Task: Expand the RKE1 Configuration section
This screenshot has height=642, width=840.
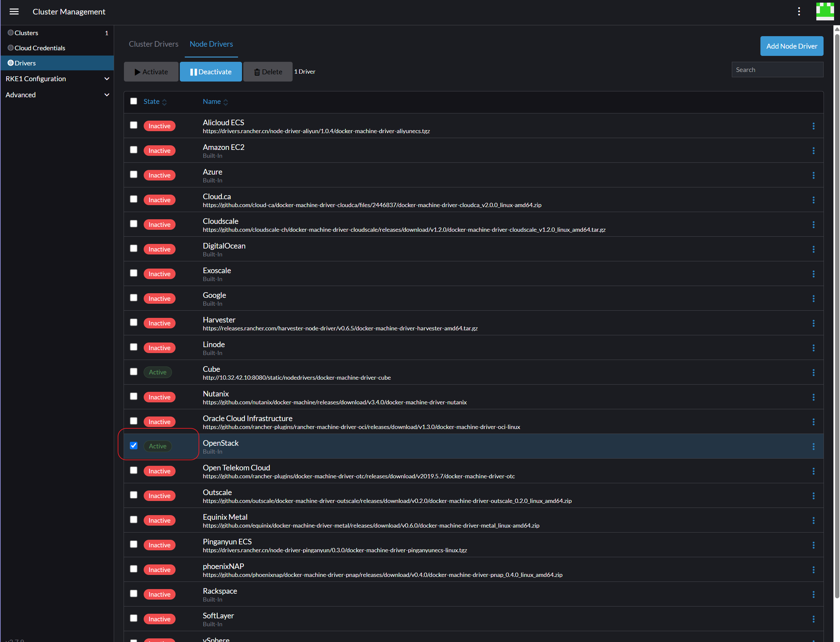Action: click(57, 79)
